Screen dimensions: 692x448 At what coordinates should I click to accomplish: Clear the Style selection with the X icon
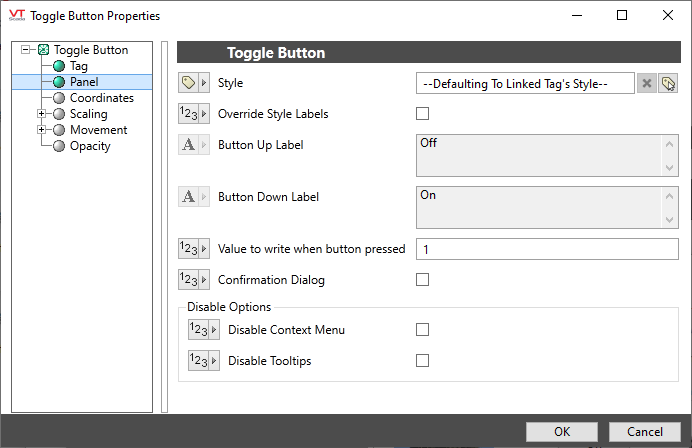(x=647, y=83)
